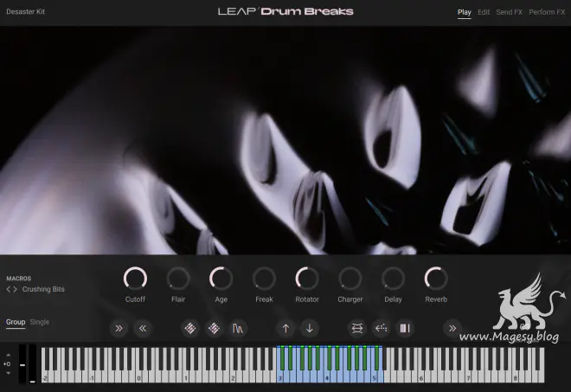Click the Reverb knob

pos(436,279)
